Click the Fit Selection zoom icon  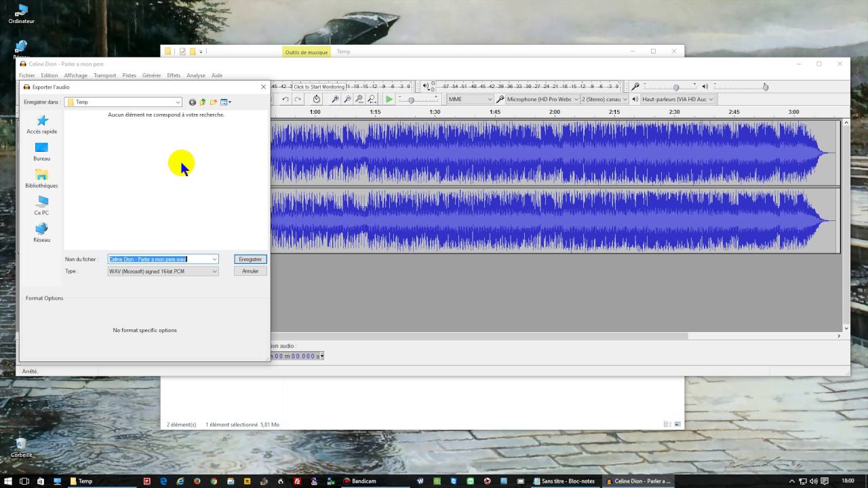[359, 99]
